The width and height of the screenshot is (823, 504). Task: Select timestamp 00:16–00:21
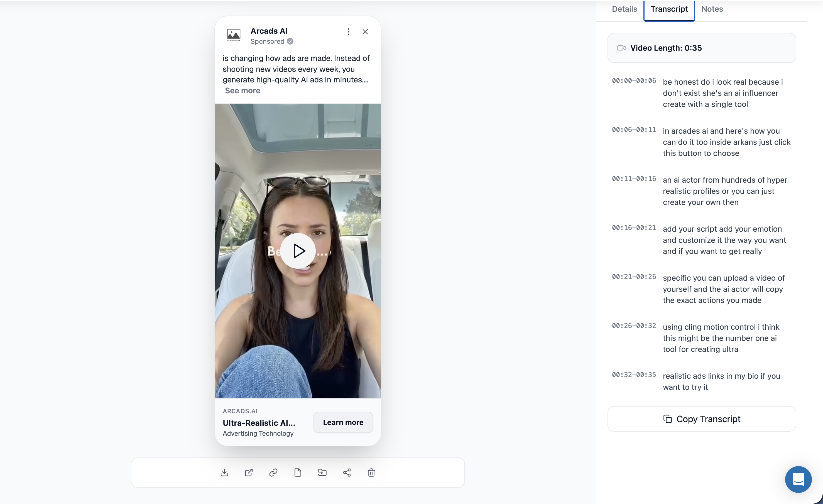click(x=634, y=228)
